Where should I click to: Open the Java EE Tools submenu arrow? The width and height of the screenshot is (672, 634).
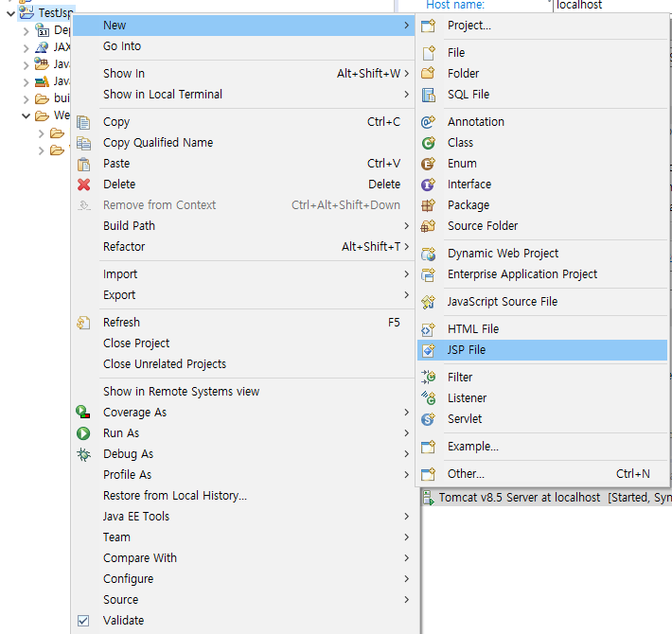coord(406,517)
